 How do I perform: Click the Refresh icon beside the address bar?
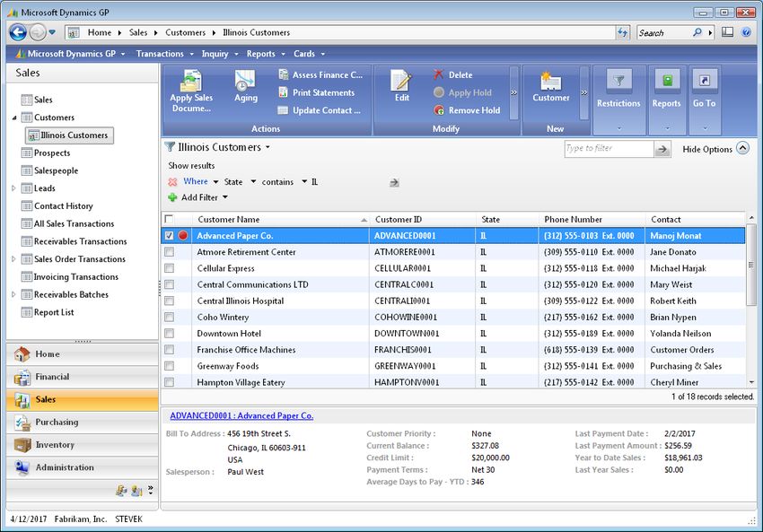click(x=623, y=32)
